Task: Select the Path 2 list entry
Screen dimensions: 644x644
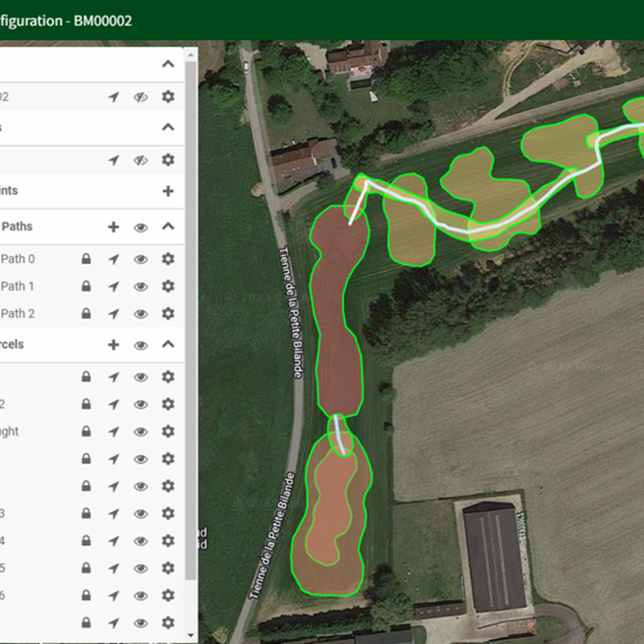Action: pyautogui.click(x=18, y=314)
